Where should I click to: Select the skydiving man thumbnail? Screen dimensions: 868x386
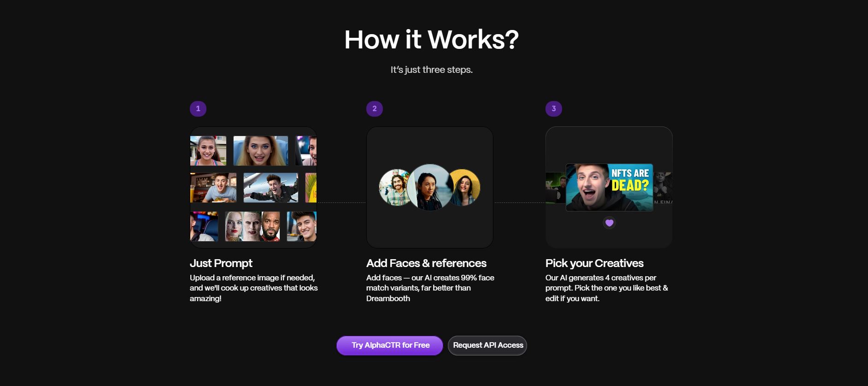[x=271, y=188]
